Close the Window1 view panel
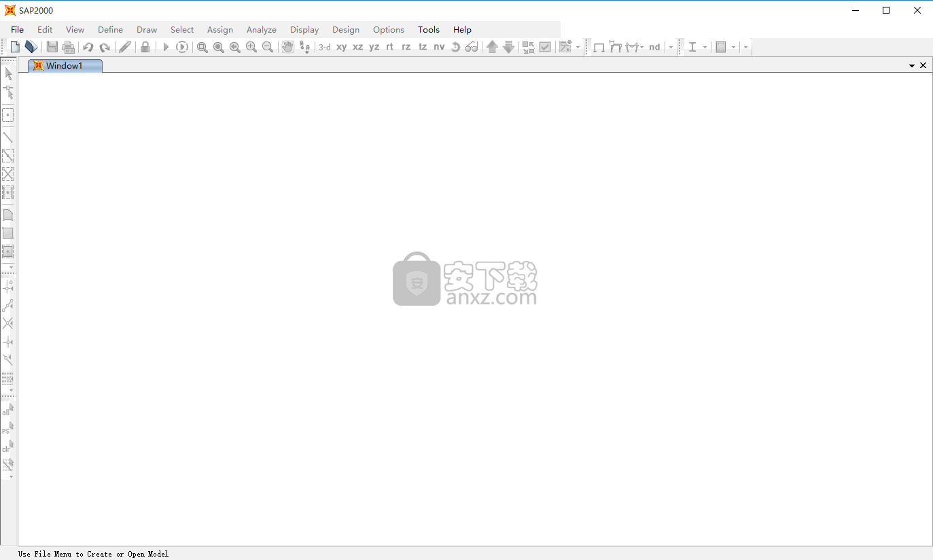This screenshot has height=560, width=933. pyautogui.click(x=923, y=66)
